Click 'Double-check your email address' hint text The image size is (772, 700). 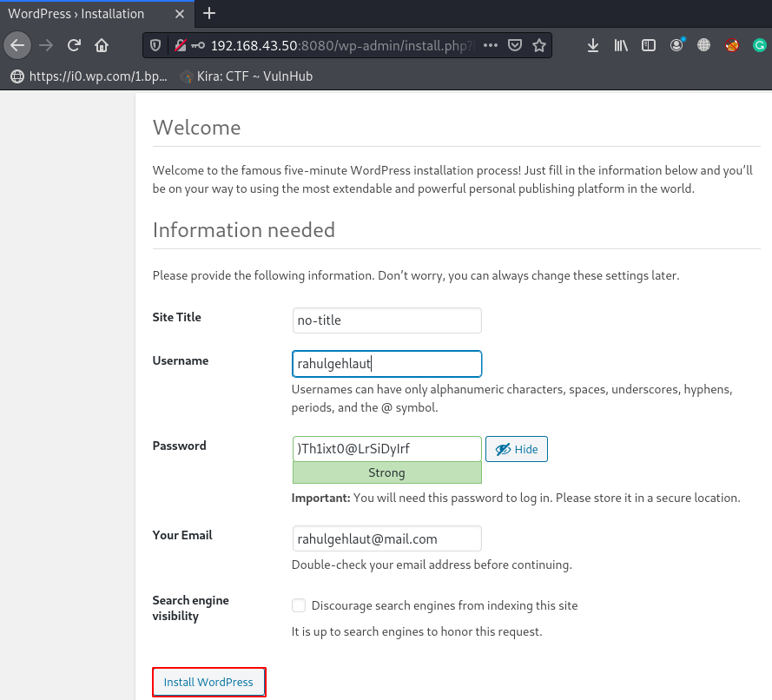pos(432,565)
